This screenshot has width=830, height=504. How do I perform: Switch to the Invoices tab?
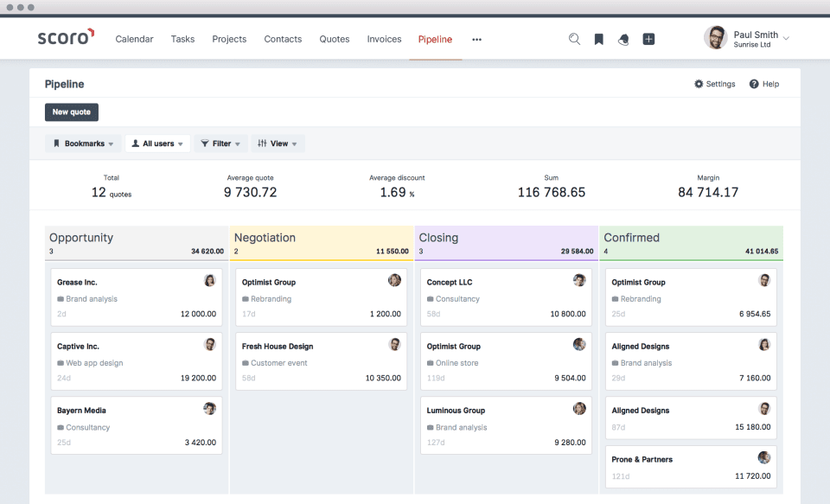click(384, 39)
